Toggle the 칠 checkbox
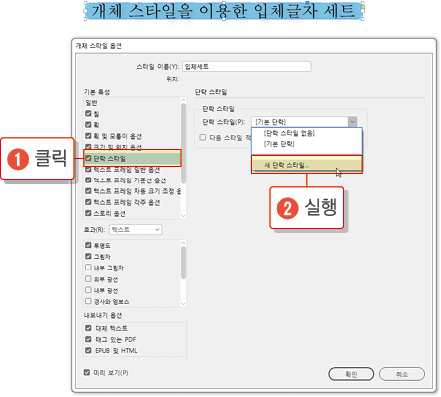This screenshot has width=441, height=397. click(x=88, y=114)
